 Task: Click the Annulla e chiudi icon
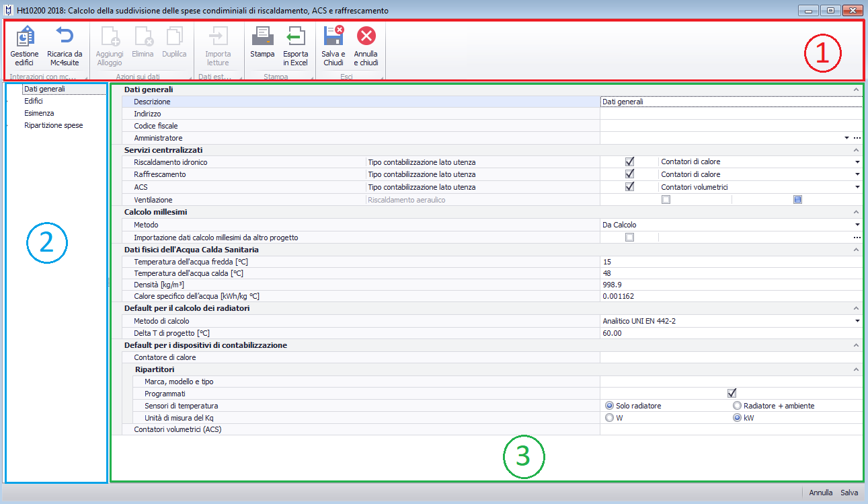pyautogui.click(x=366, y=37)
